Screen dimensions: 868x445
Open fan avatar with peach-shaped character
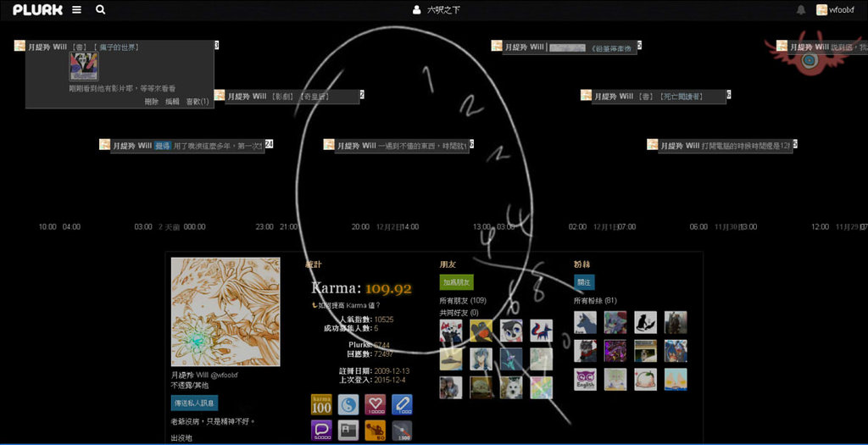click(645, 379)
